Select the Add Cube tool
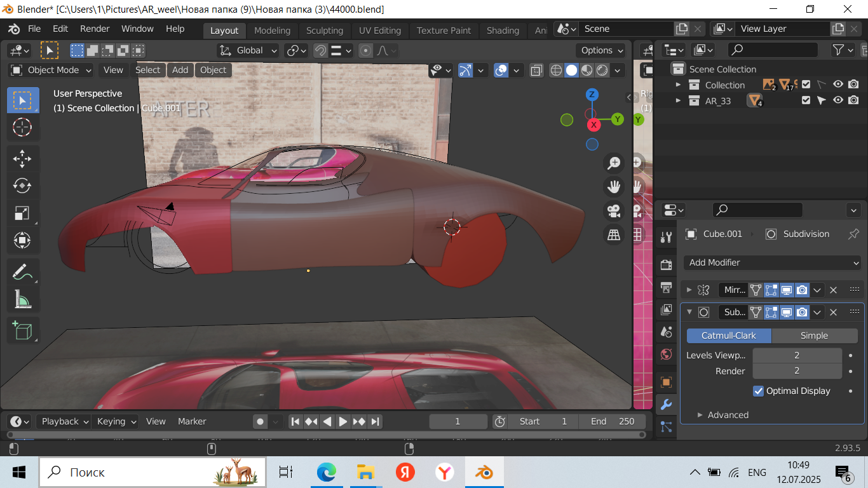The width and height of the screenshot is (868, 488). [x=22, y=330]
